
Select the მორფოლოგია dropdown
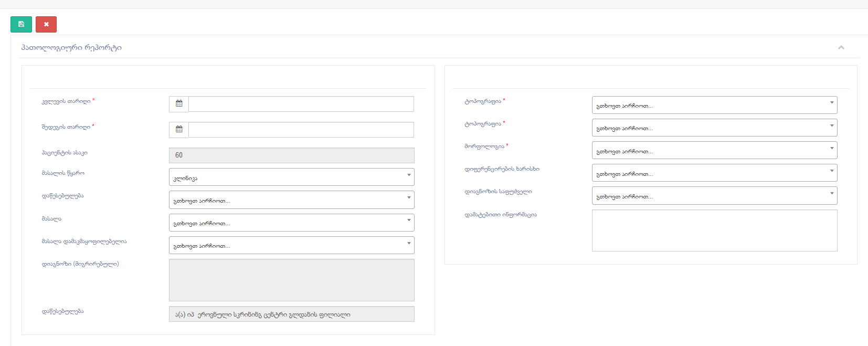pyautogui.click(x=714, y=151)
